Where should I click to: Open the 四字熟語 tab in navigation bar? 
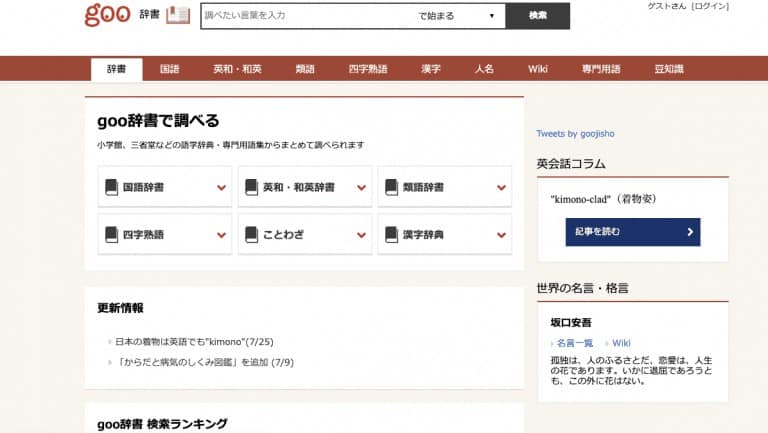(368, 69)
